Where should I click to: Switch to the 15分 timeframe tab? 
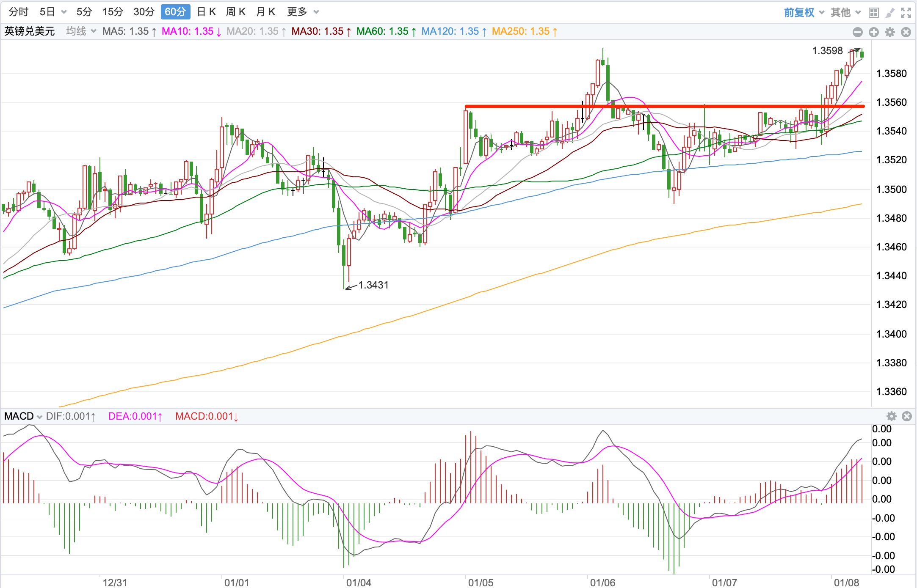tap(113, 12)
